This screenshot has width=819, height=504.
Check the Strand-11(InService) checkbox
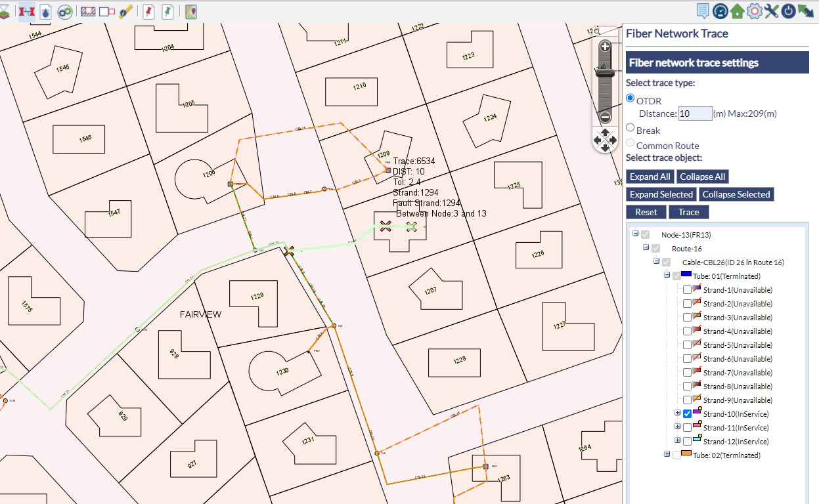(x=687, y=427)
